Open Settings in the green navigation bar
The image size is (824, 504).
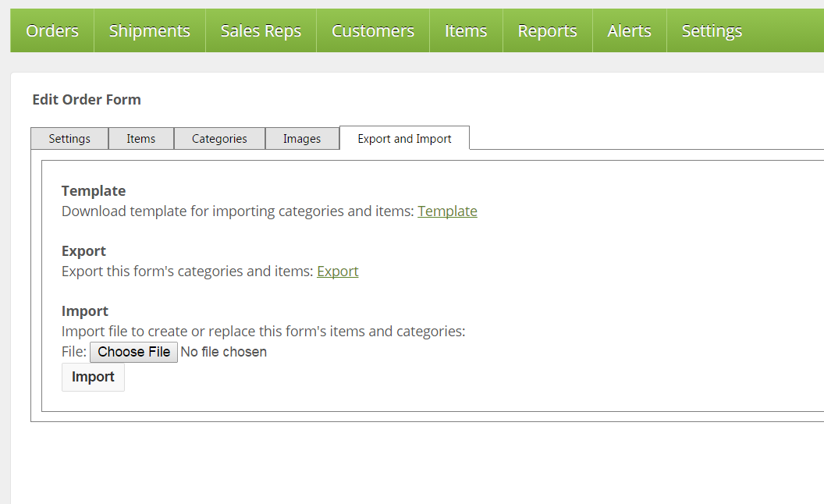712,31
